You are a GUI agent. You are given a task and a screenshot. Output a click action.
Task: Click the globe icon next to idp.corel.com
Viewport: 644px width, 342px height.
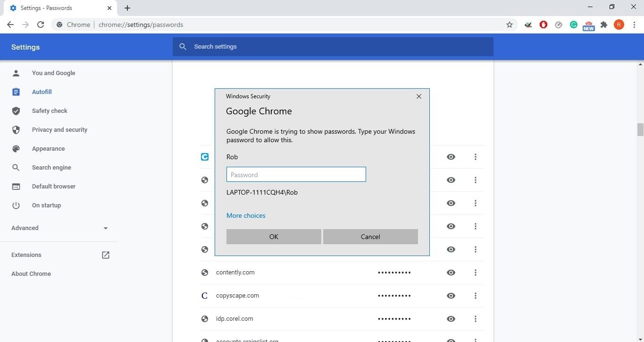click(x=205, y=319)
